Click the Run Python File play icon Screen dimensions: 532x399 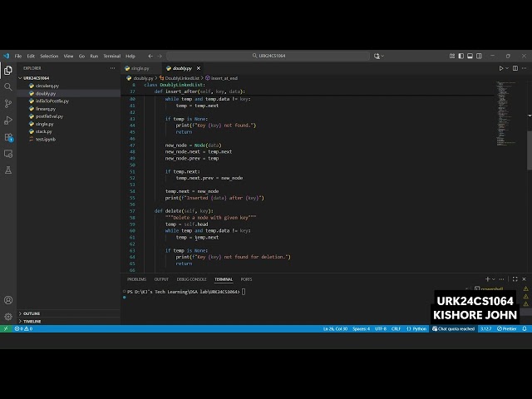500,68
